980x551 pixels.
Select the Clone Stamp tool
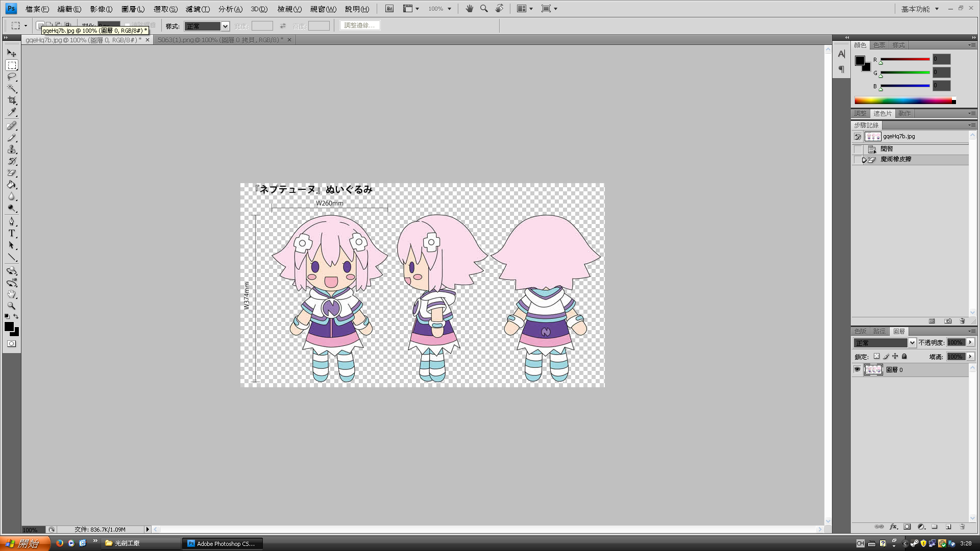click(12, 149)
